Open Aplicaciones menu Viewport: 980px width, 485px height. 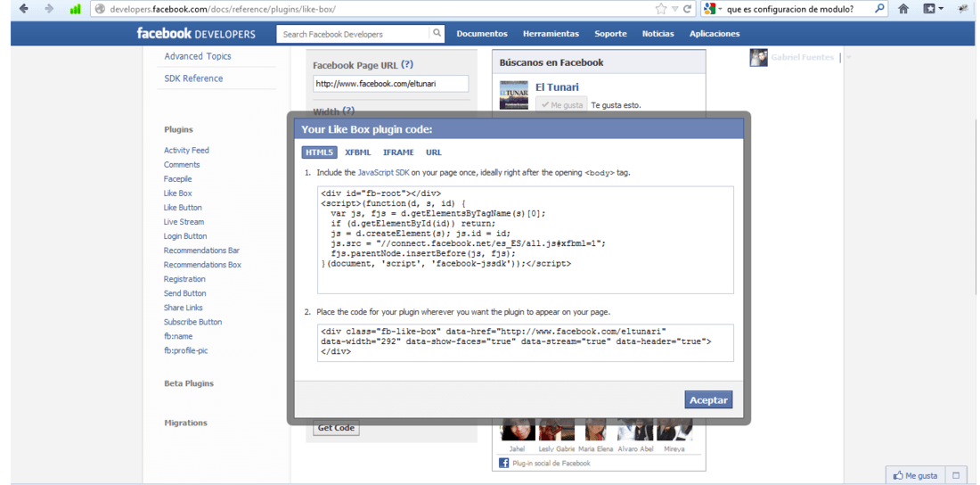pyautogui.click(x=715, y=34)
